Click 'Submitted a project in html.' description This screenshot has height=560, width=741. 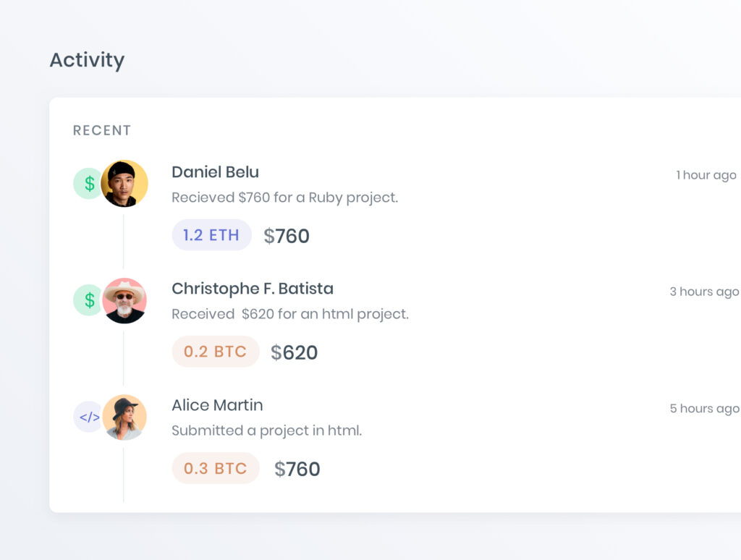point(266,430)
